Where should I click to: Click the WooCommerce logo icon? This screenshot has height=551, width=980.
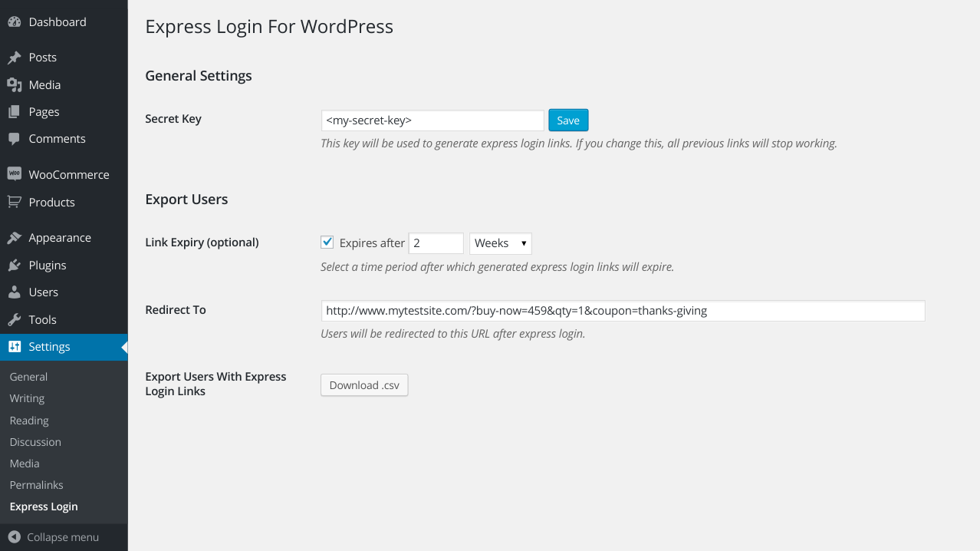14,174
